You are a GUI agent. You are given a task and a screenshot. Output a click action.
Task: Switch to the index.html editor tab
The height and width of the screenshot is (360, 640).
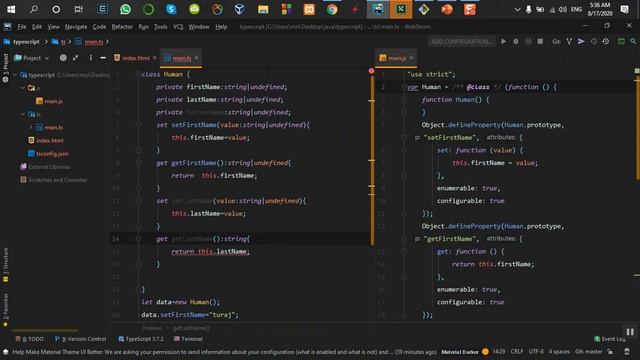click(136, 58)
